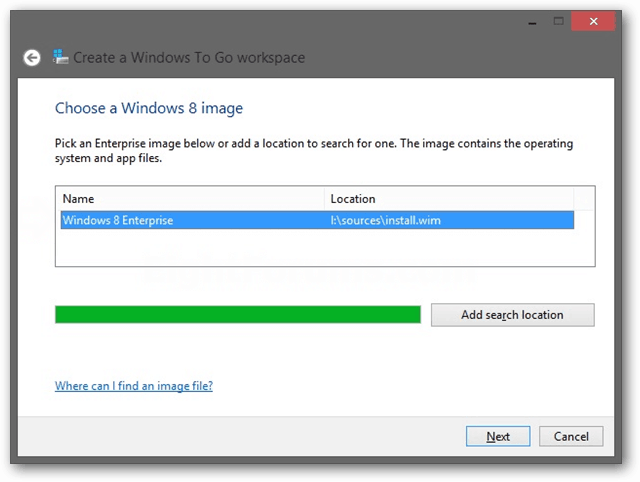Click the Windows To Go wizard icon
Screen dimensions: 640x482
pos(60,57)
